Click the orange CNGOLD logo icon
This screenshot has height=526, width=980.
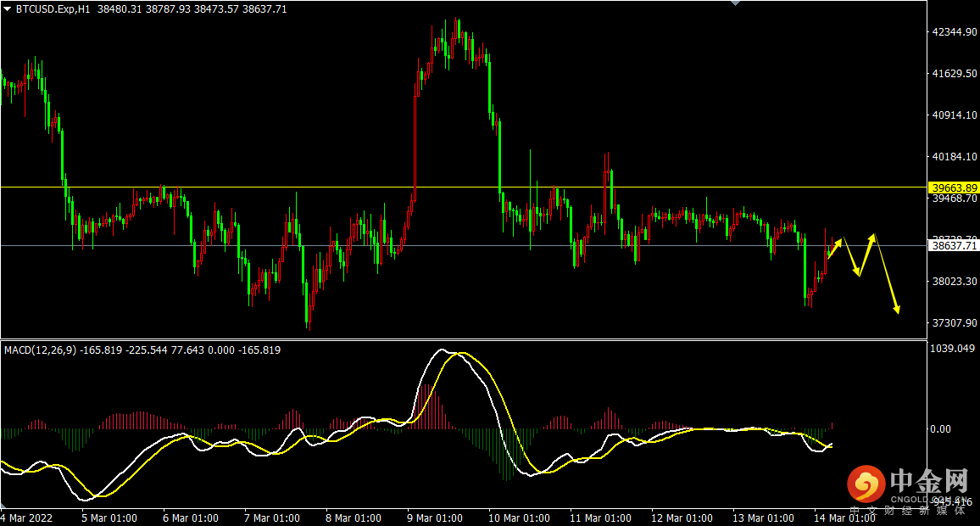pyautogui.click(x=866, y=484)
